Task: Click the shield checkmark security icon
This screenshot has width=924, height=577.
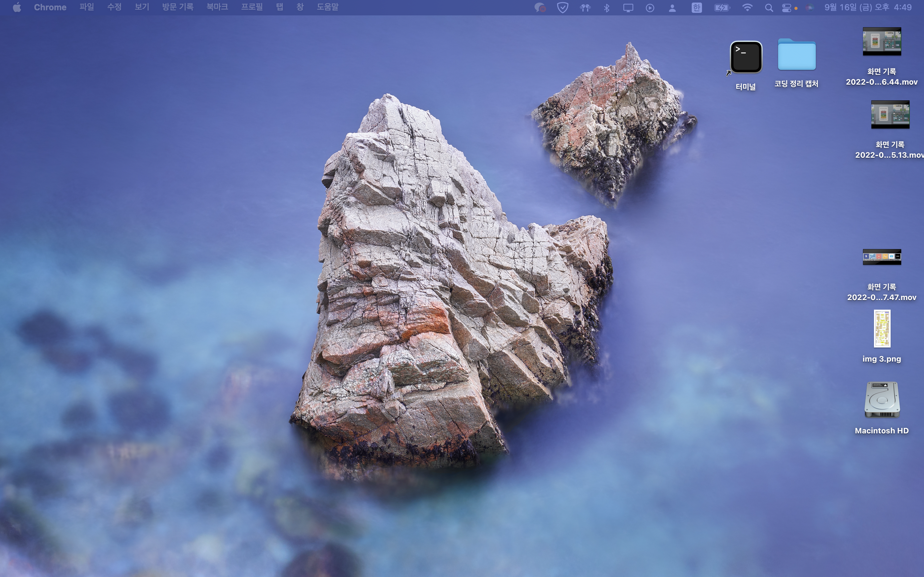Action: pos(562,8)
